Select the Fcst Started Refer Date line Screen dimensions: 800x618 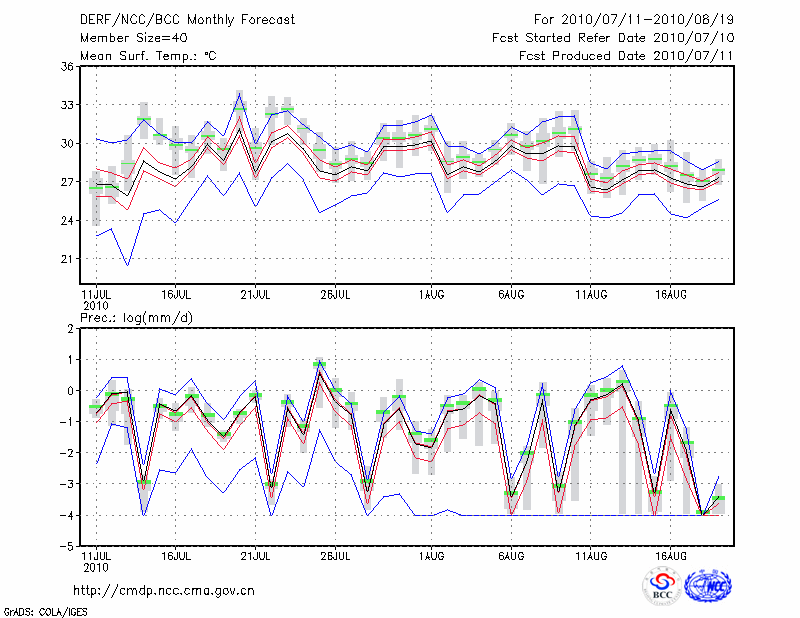(x=612, y=38)
